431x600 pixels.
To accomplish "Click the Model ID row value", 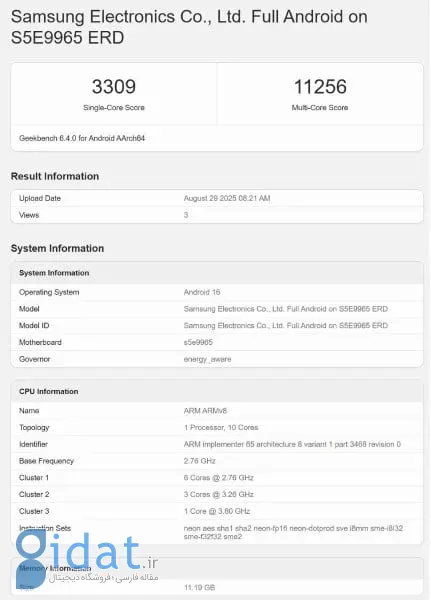I will coord(286,326).
